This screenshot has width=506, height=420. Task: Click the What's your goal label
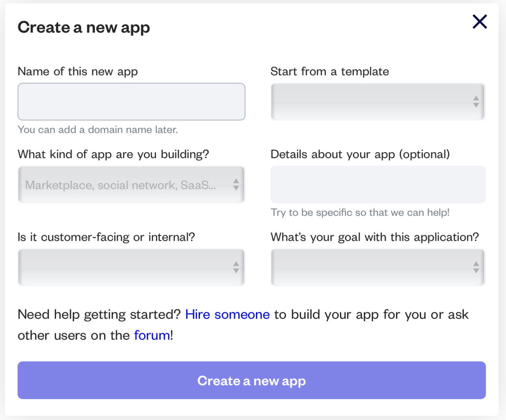pos(374,237)
